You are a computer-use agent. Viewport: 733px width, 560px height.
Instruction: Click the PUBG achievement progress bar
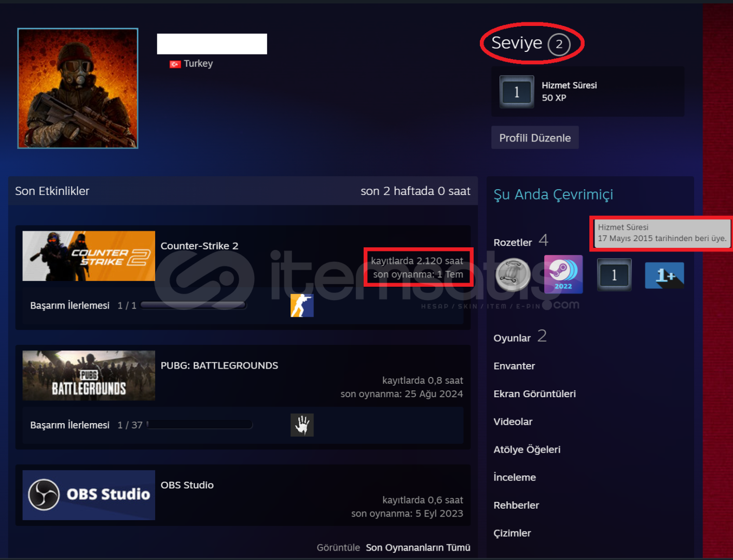pos(199,425)
